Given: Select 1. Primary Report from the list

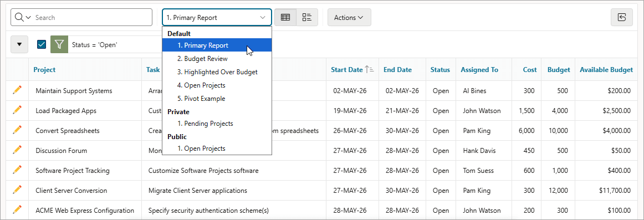Looking at the screenshot, I should [x=217, y=45].
